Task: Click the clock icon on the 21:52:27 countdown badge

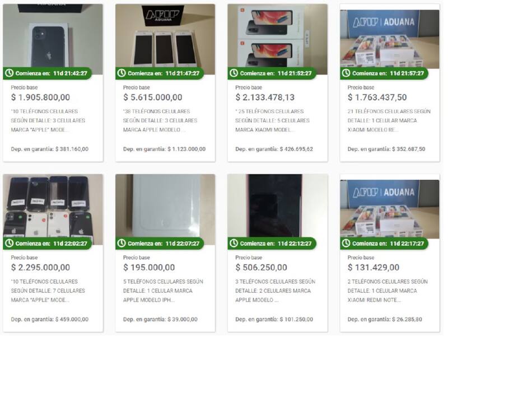Action: (234, 73)
